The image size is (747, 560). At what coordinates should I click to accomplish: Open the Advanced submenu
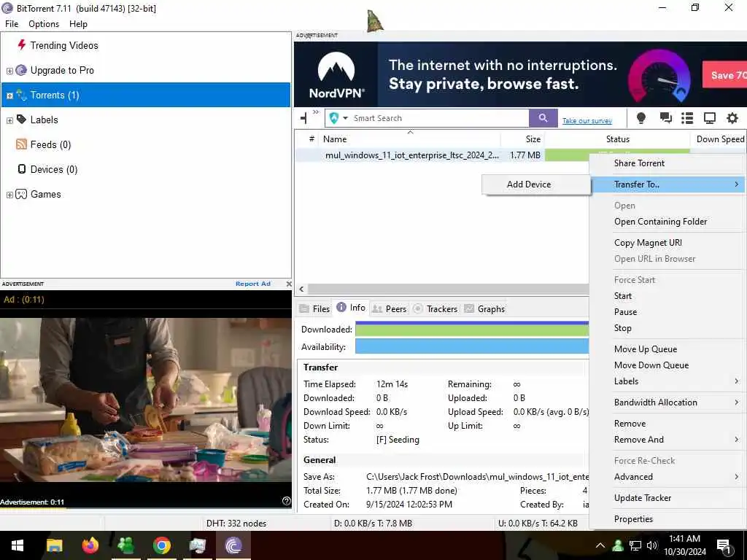[667, 477]
